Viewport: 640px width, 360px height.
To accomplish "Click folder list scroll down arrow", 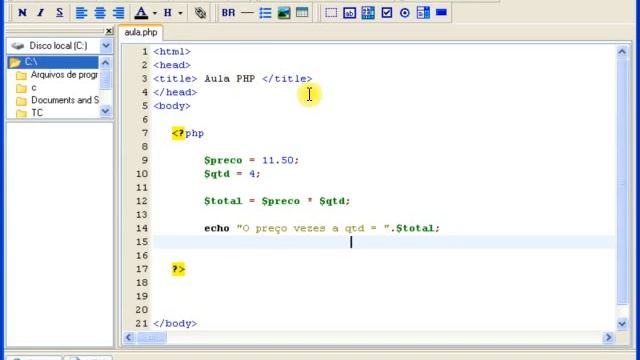I will tap(105, 111).
